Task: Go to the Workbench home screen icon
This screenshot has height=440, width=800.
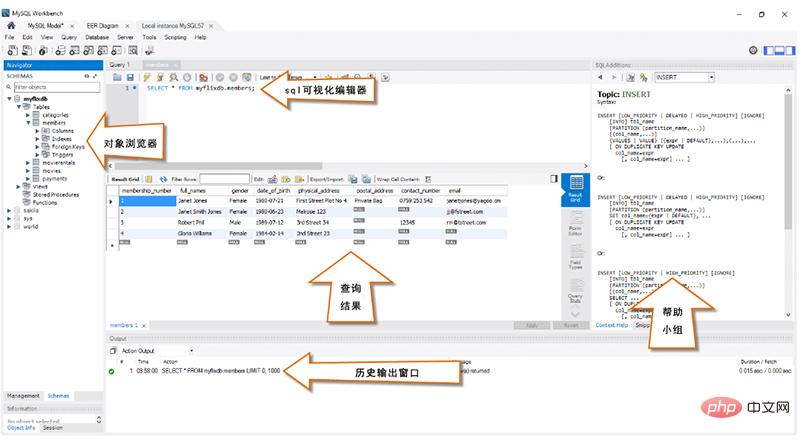Action: click(x=11, y=26)
